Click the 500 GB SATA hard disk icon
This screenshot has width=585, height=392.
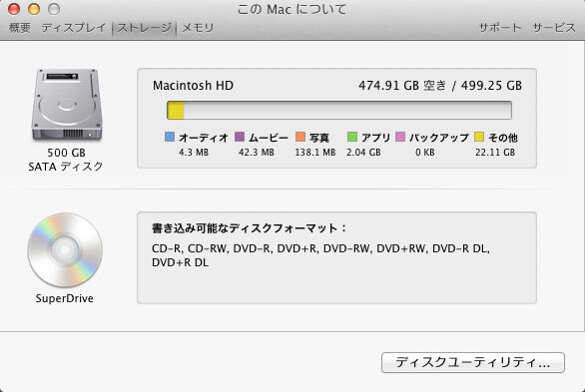pos(67,105)
